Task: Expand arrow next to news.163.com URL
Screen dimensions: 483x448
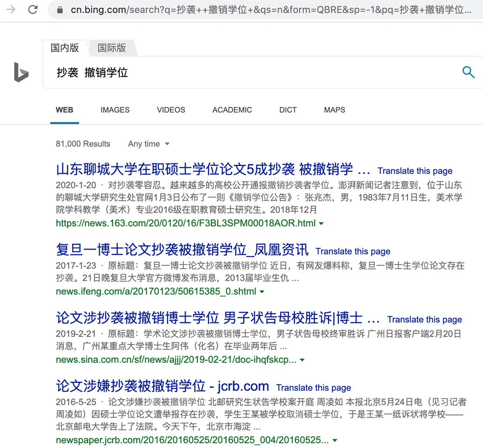Action: click(x=321, y=224)
